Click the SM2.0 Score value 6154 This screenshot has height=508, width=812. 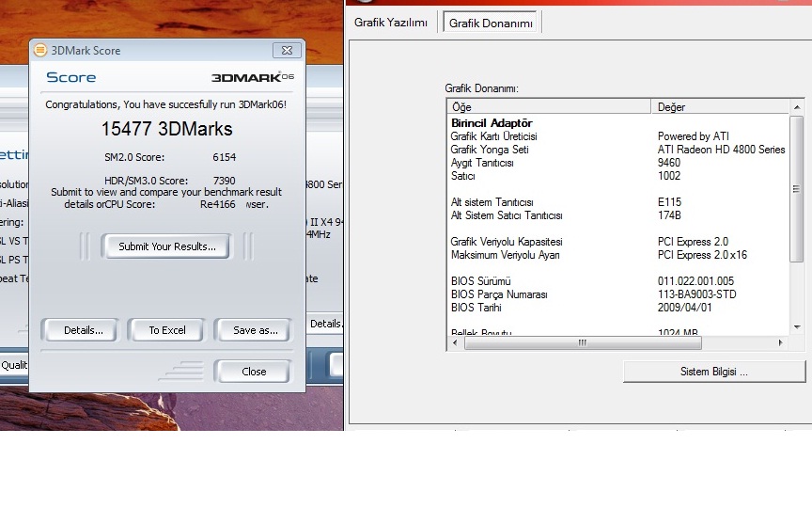[x=225, y=157]
